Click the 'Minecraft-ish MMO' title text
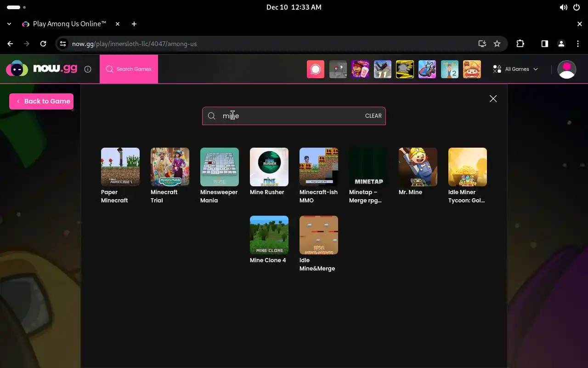Screen dimensions: 588x368 (x=318, y=196)
